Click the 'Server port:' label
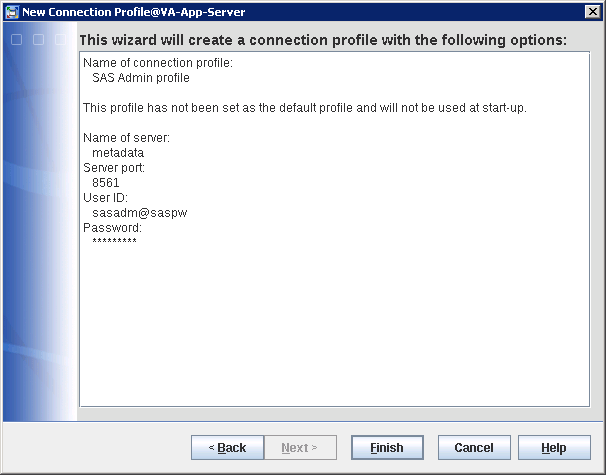Screen dimensions: 606x475 click(114, 167)
